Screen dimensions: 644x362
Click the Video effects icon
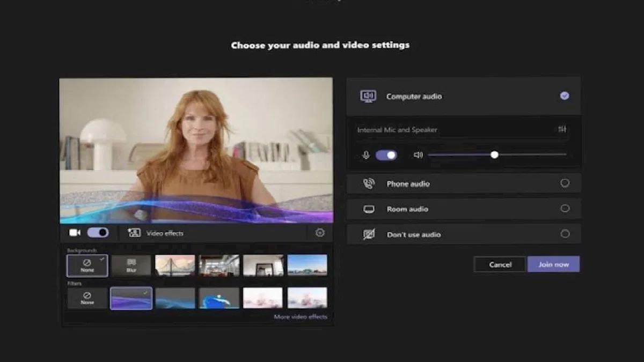click(134, 233)
